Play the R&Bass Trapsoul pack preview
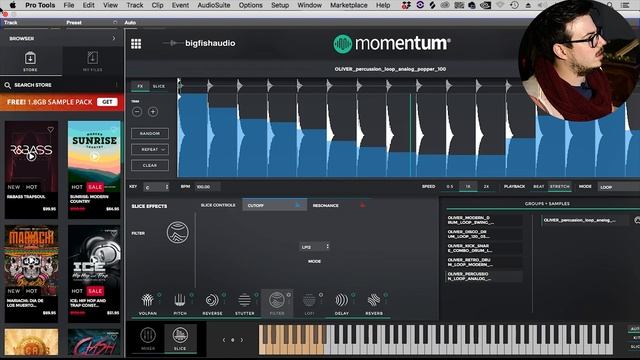The image size is (640, 360). (x=31, y=156)
